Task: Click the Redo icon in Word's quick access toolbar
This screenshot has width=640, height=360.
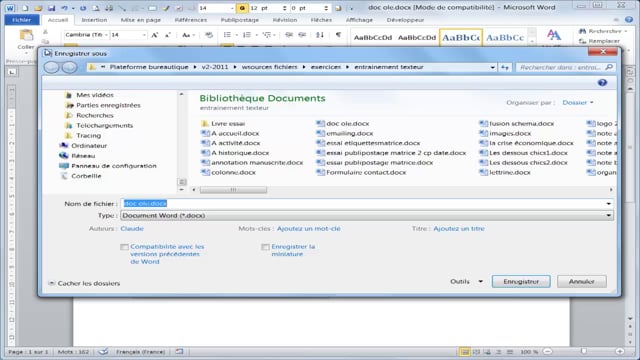Action: (x=83, y=8)
